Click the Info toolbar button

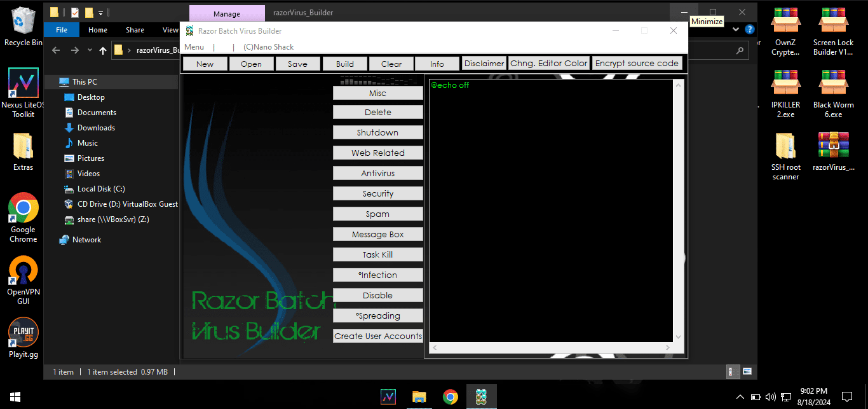[437, 64]
